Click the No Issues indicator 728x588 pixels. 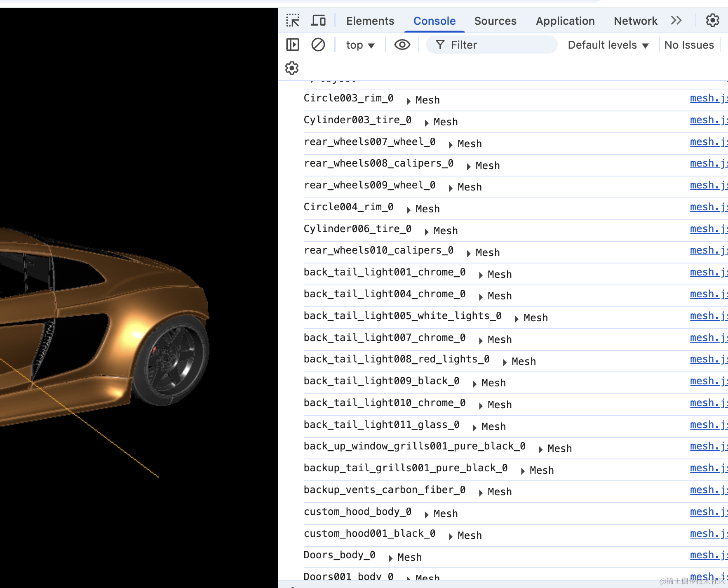(689, 45)
